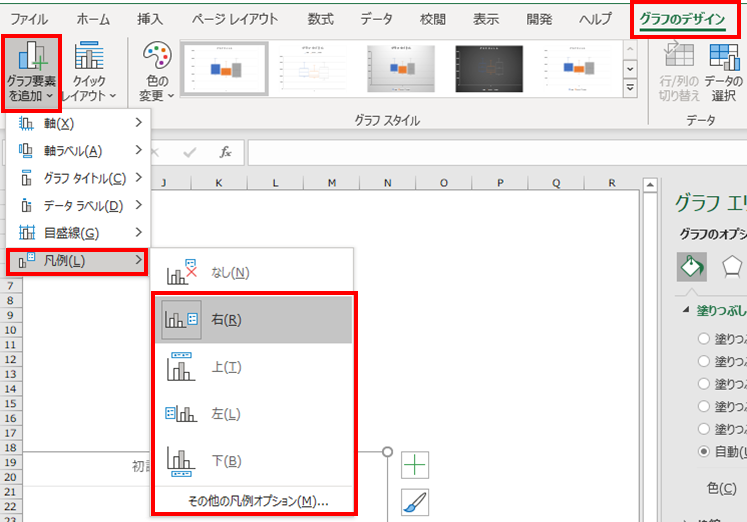Switch to the ファイル tab
The width and height of the screenshot is (747, 522).
click(29, 19)
